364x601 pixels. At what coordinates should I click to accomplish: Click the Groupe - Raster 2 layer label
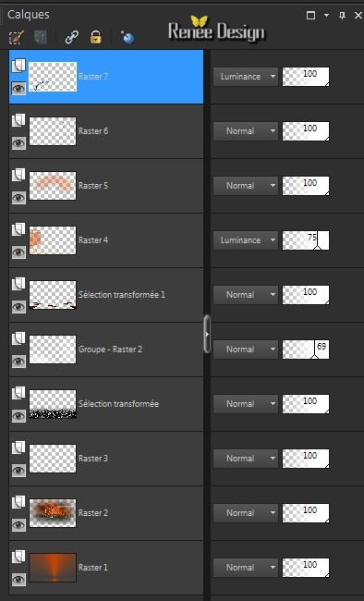click(110, 350)
